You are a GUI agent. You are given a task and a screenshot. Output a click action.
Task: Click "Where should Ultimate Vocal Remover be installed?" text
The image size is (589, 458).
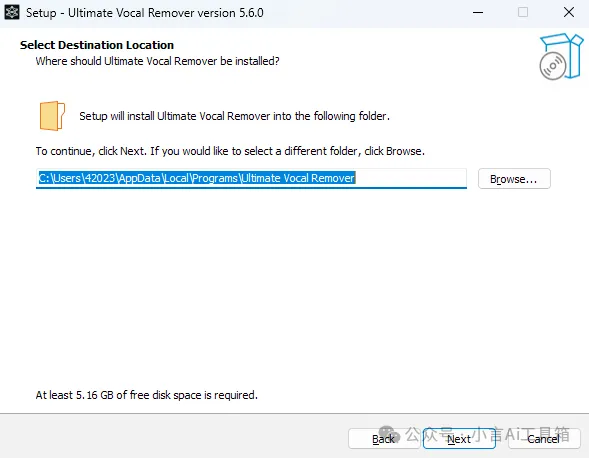tap(157, 61)
